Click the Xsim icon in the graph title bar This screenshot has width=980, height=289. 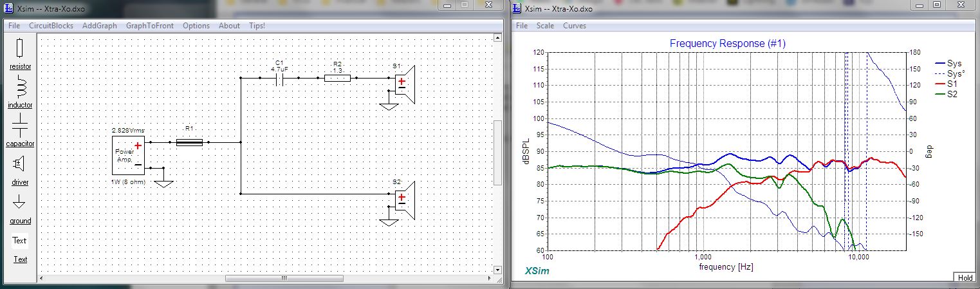coord(518,8)
